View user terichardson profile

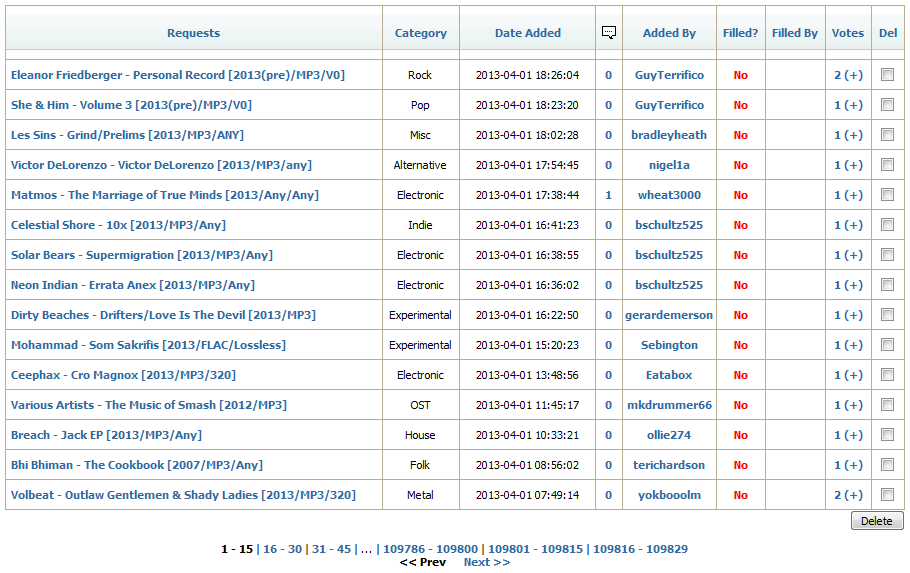click(x=669, y=465)
